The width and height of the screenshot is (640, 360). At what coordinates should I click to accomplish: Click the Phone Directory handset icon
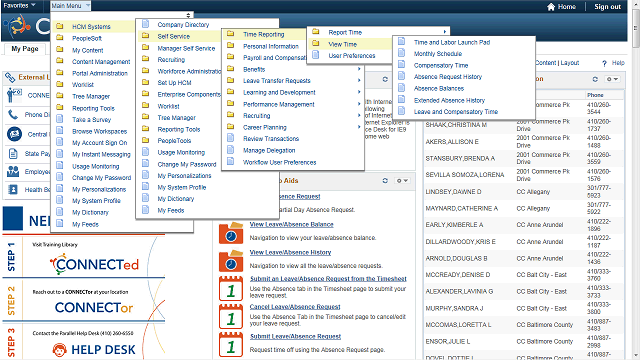pos(13,115)
